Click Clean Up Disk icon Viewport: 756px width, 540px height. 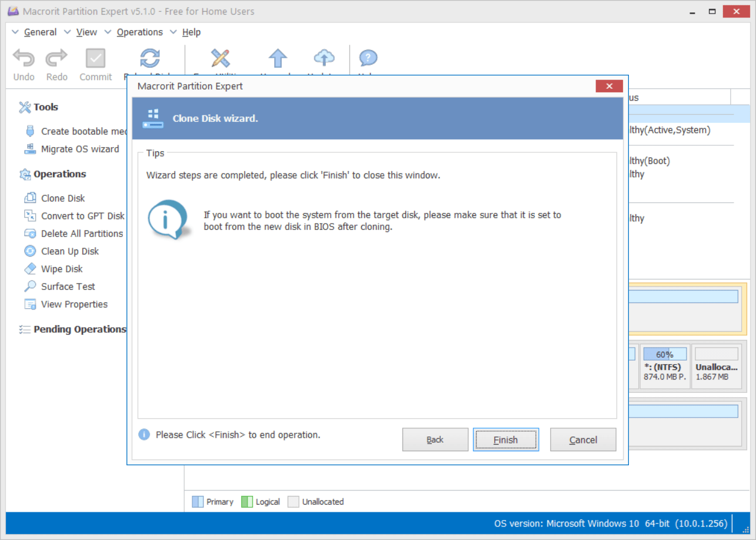click(x=30, y=251)
